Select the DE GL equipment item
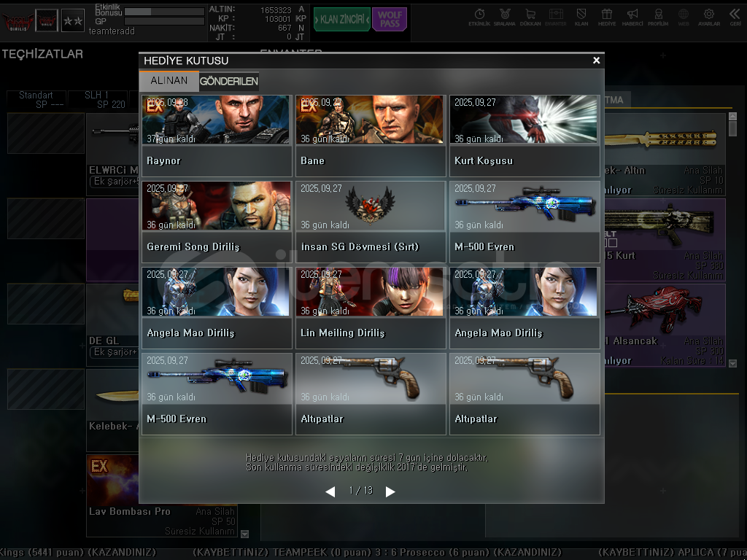This screenshot has height=560, width=747. (113, 324)
